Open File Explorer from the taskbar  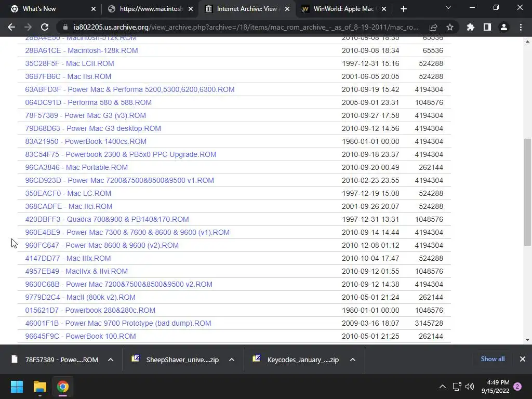click(39, 387)
